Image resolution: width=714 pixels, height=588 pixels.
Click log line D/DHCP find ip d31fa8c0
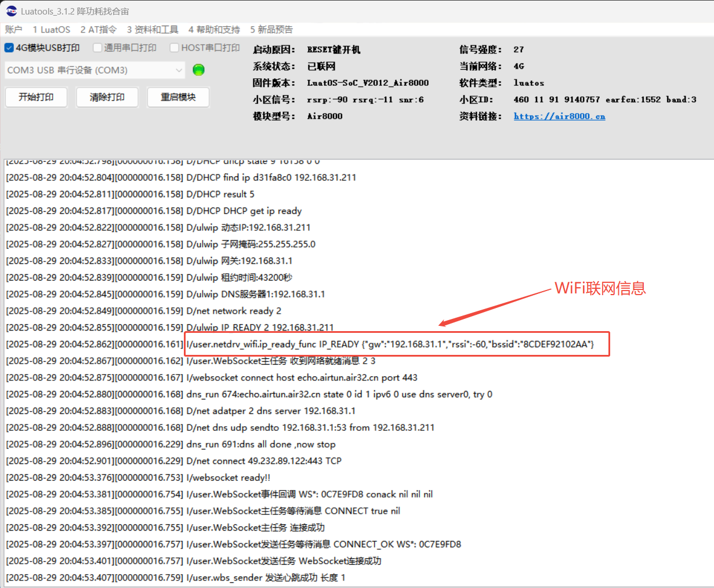(x=181, y=177)
